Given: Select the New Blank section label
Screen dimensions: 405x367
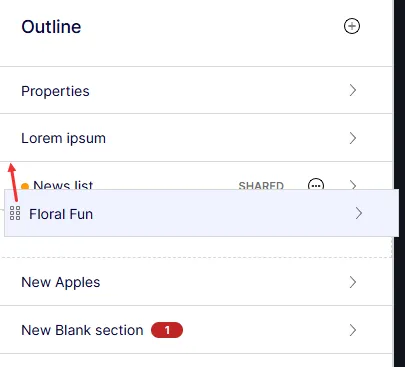Looking at the screenshot, I should (82, 330).
